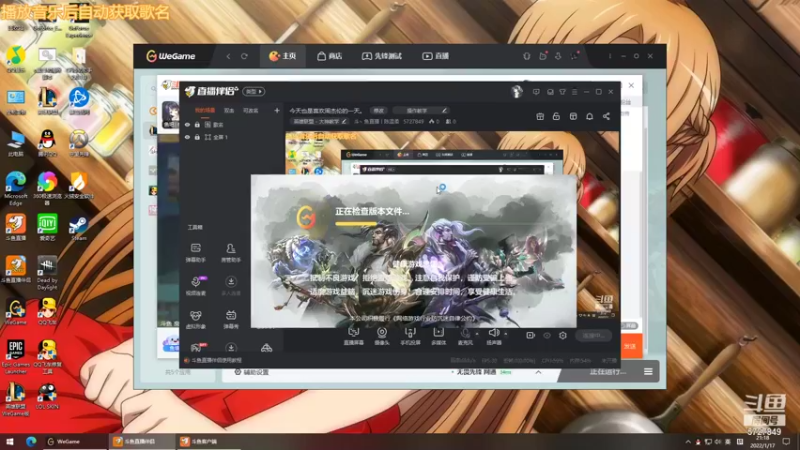This screenshot has height=450, width=800.
Task: Toggle the 扬声器 speaker
Action: [493, 336]
